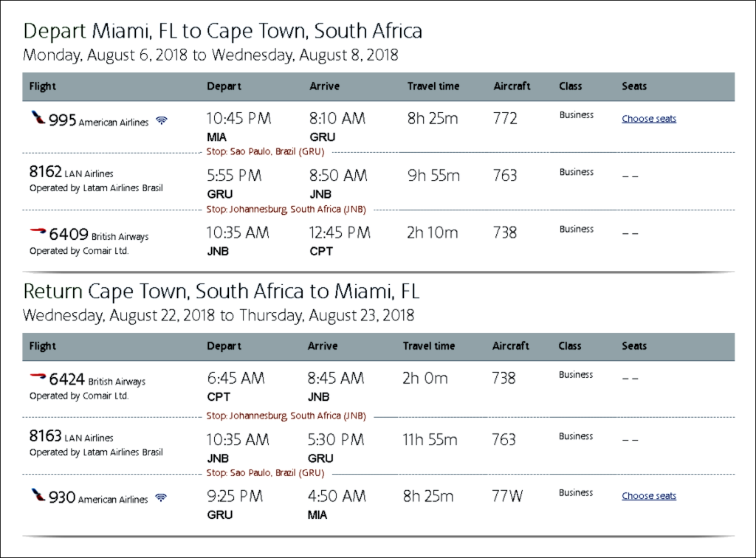Click the Flight column header in depart table
This screenshot has height=558, width=756.
[43, 86]
